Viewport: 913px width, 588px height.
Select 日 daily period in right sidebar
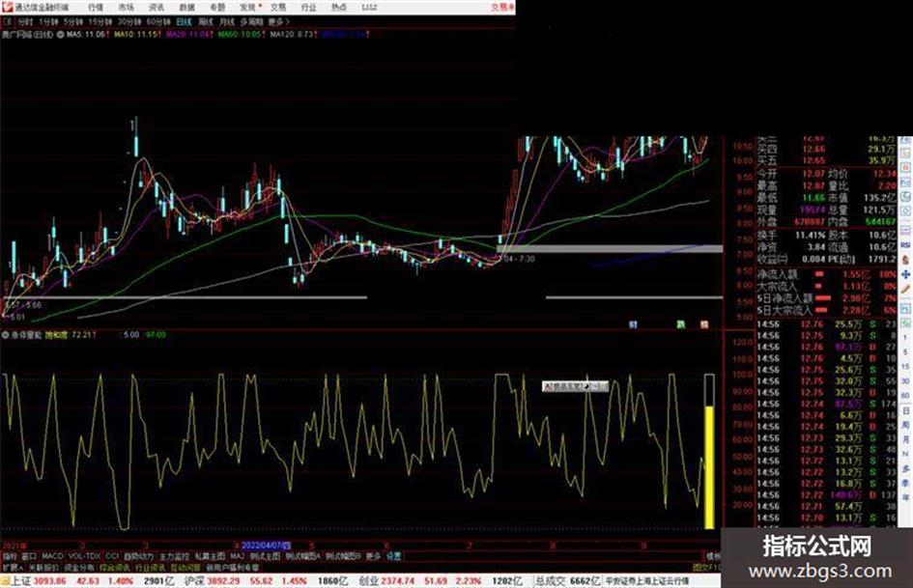coord(905,411)
